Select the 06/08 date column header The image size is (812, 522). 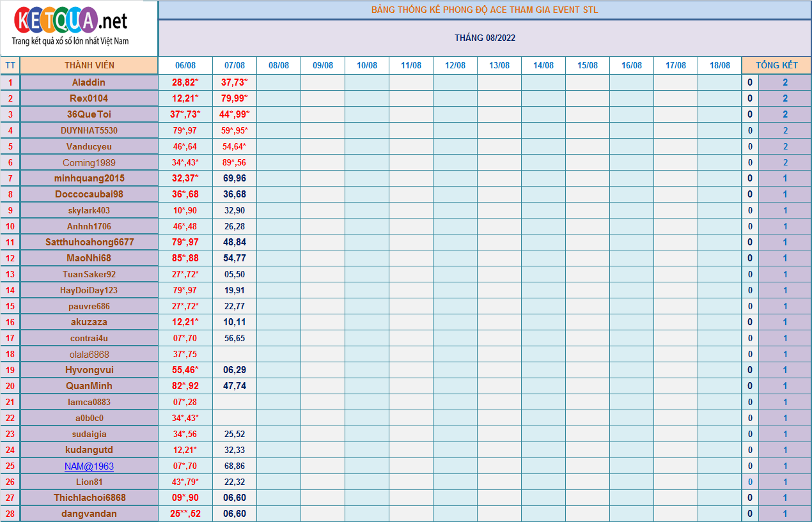(185, 65)
